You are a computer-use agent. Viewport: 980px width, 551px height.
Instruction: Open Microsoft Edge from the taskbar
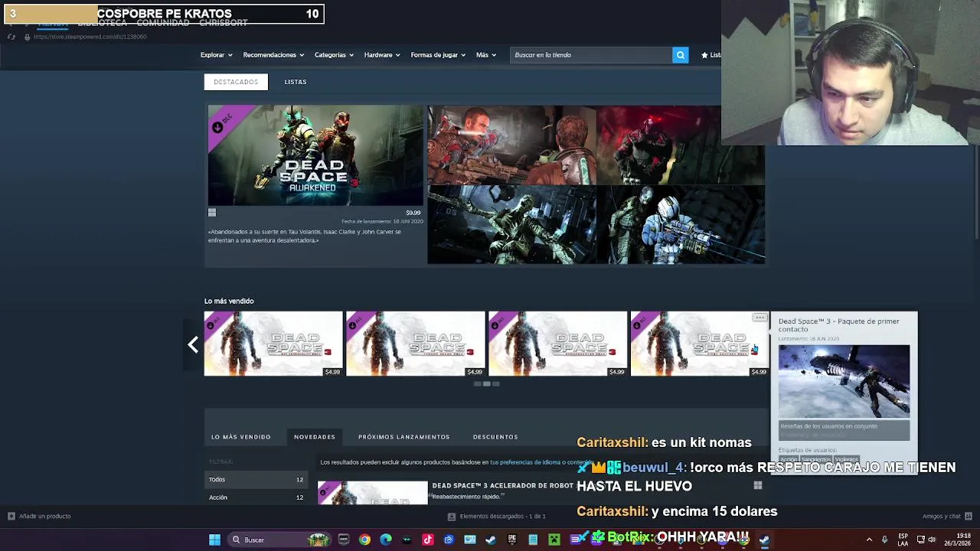coord(386,540)
